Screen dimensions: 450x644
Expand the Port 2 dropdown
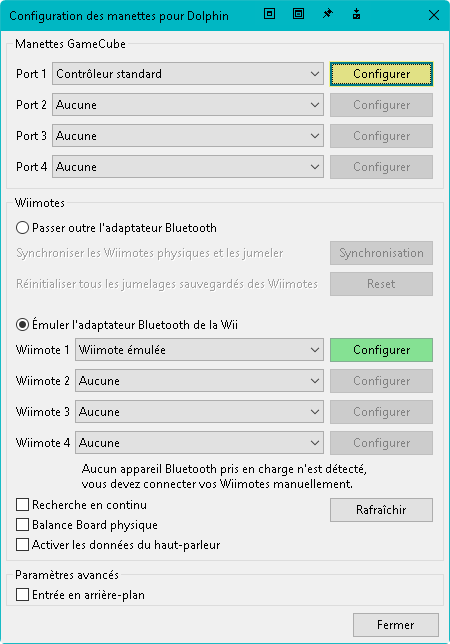[x=188, y=105]
